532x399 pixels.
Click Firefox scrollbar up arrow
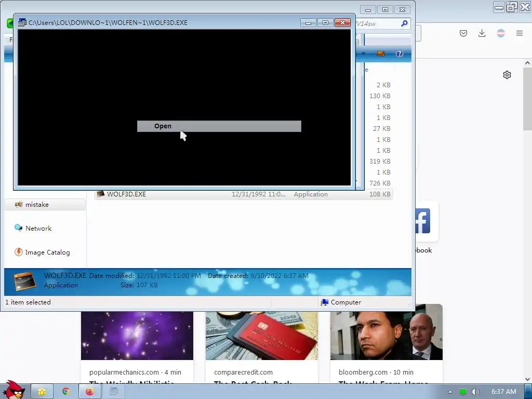coord(527,63)
